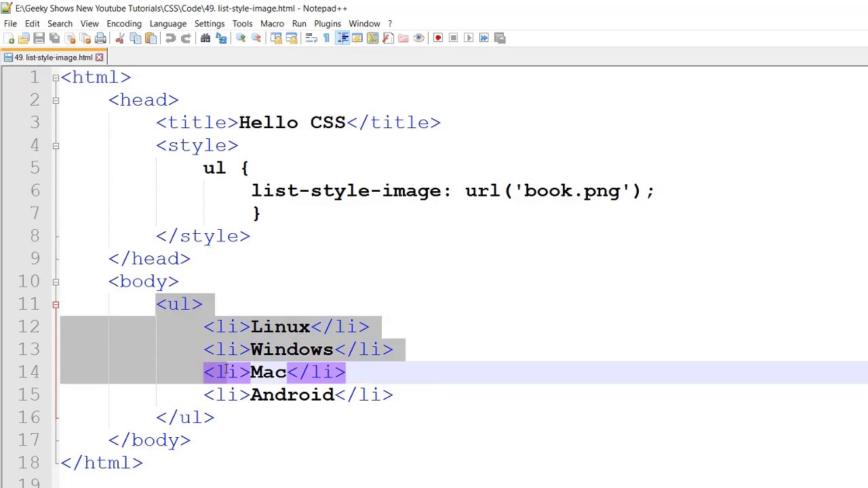
Task: Toggle synchronized vertical scrolling
Action: [276, 38]
